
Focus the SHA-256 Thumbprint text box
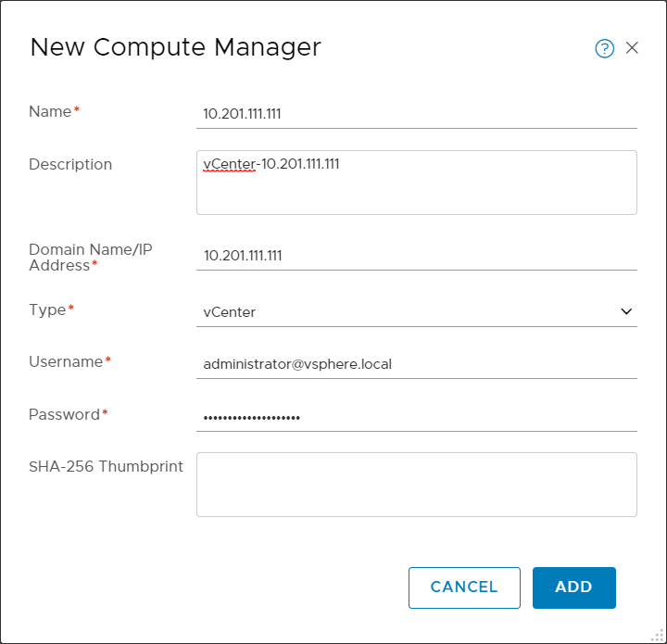coord(416,484)
